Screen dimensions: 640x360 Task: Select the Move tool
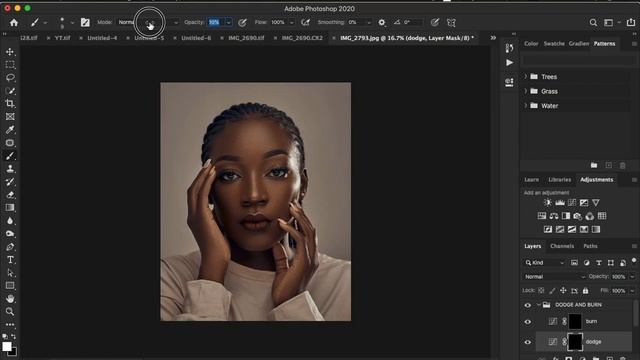coord(10,52)
